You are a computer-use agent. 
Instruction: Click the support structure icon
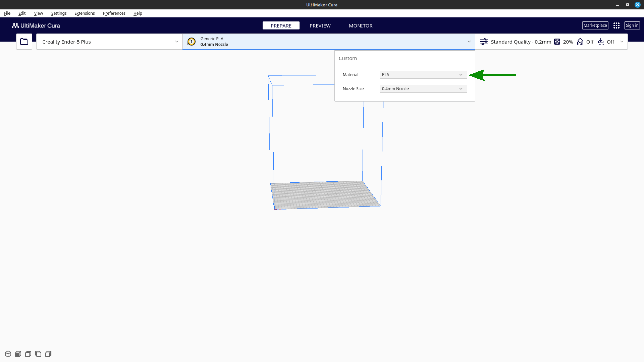pyautogui.click(x=580, y=42)
